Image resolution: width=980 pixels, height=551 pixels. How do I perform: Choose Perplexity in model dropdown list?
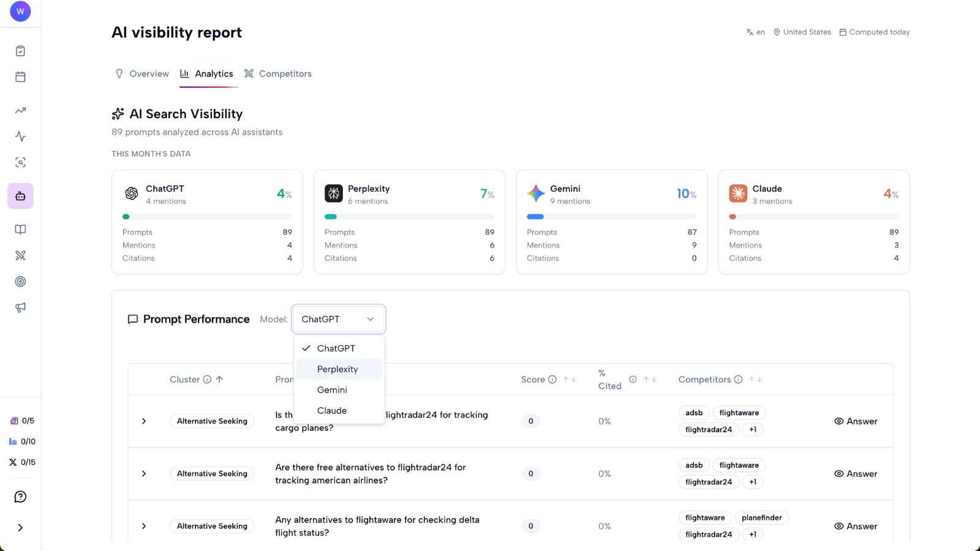coord(339,369)
